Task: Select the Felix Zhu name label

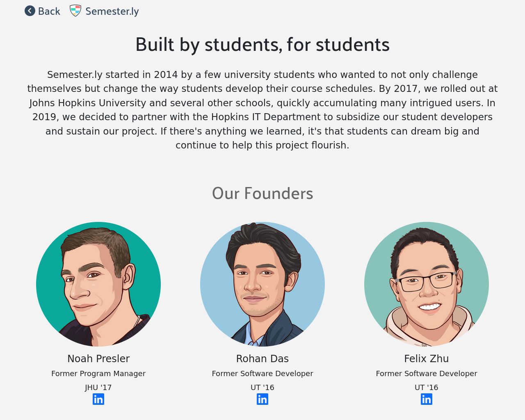Action: [x=427, y=358]
